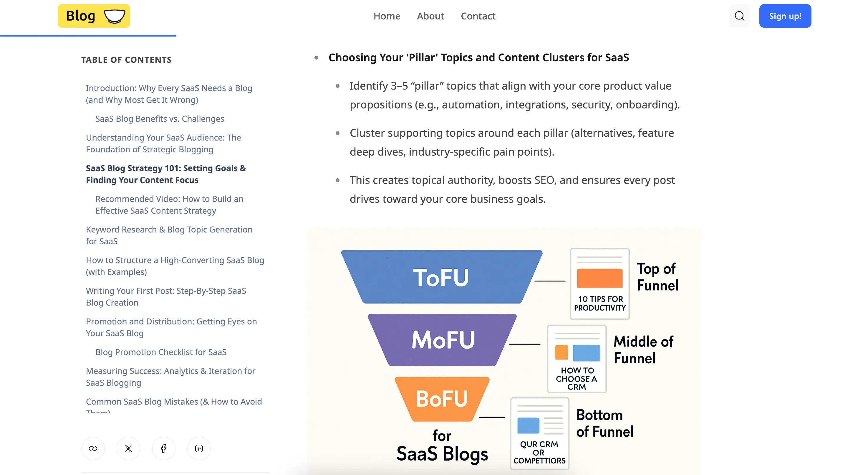Go to Measuring Success: Analytics & Iteration

[170, 377]
